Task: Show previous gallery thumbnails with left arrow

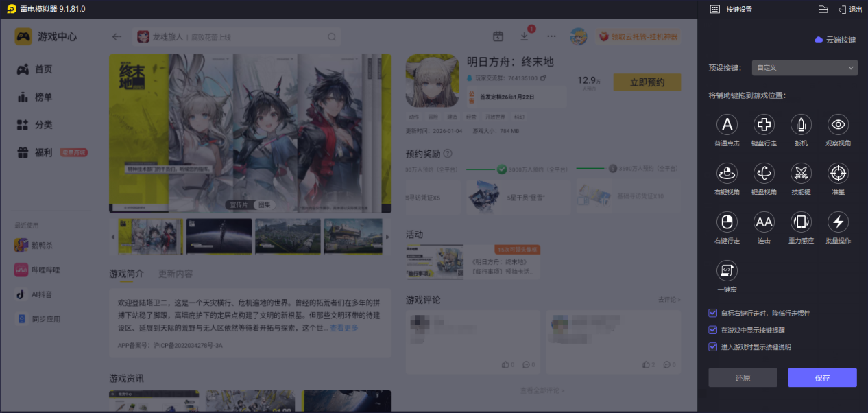Action: pyautogui.click(x=113, y=237)
